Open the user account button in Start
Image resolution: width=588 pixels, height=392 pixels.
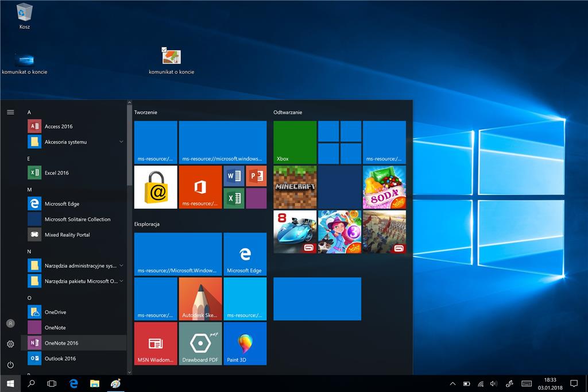pos(10,323)
